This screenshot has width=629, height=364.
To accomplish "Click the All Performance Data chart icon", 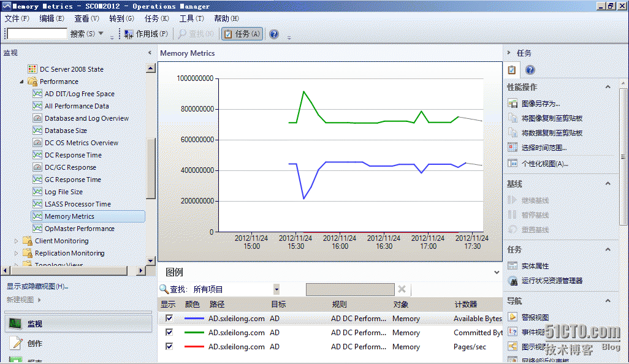I will (x=37, y=106).
